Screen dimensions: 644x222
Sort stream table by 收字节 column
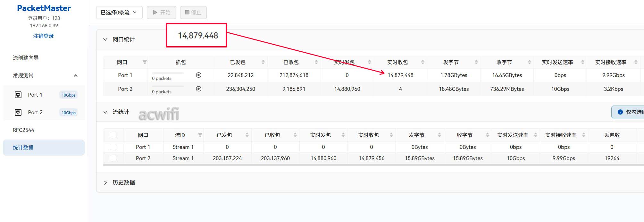tap(487, 135)
